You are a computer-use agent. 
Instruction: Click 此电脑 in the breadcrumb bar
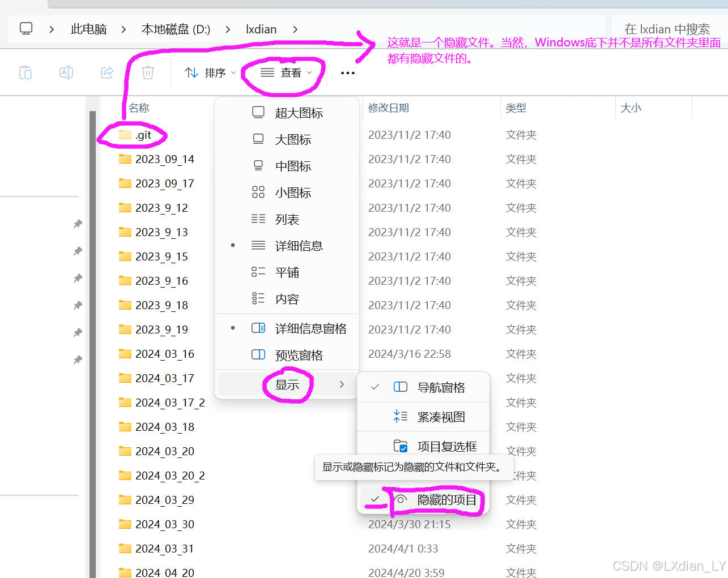88,29
